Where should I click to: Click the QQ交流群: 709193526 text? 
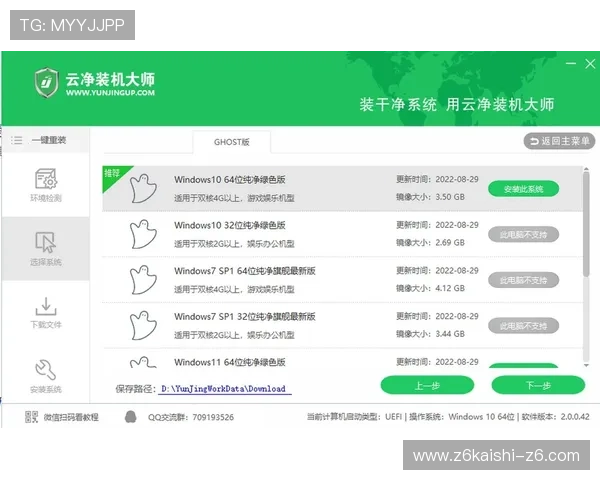coord(191,417)
